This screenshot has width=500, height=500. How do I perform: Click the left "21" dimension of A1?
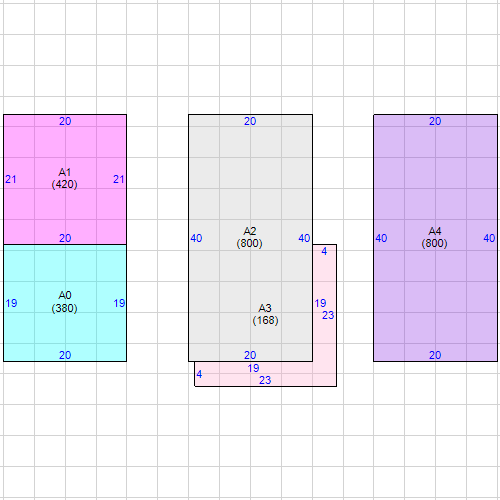(11, 179)
